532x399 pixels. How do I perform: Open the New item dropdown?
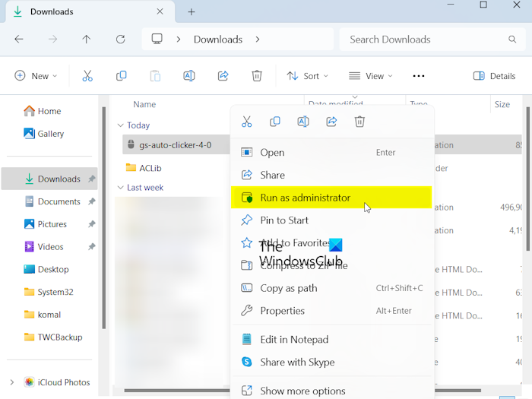[35, 76]
